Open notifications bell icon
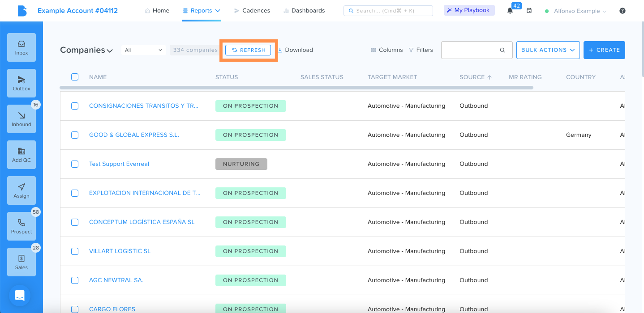 (x=510, y=11)
